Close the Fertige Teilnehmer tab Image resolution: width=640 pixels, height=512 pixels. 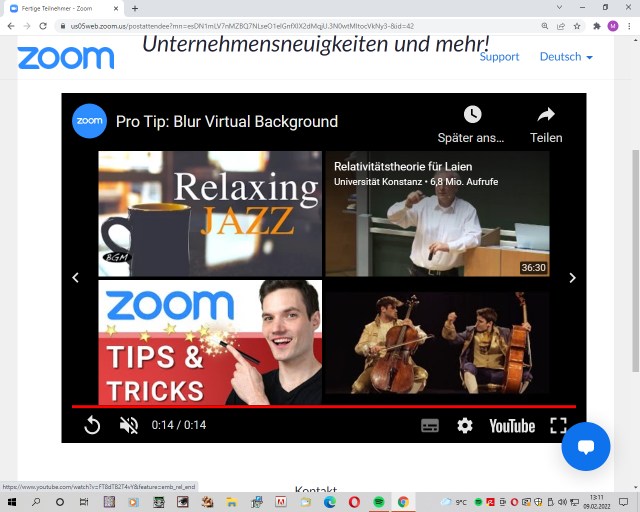click(x=116, y=9)
